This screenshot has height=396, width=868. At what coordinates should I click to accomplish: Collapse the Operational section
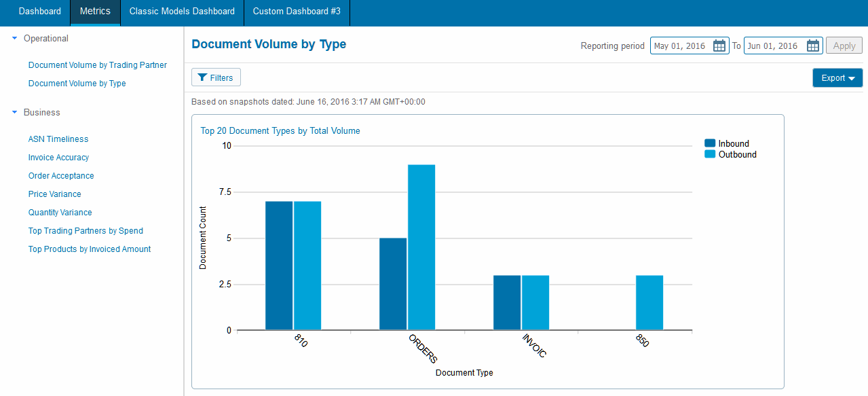[15, 39]
